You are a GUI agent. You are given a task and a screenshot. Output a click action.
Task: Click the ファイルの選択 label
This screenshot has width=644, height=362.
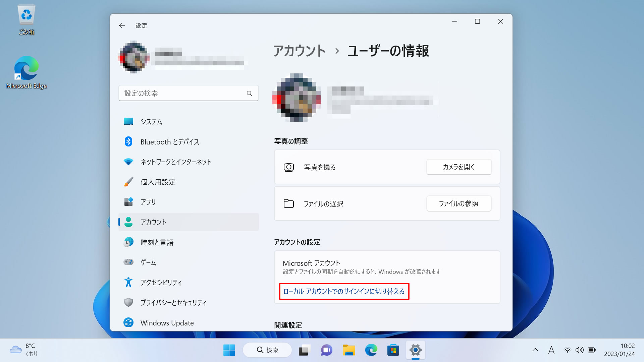(x=323, y=204)
